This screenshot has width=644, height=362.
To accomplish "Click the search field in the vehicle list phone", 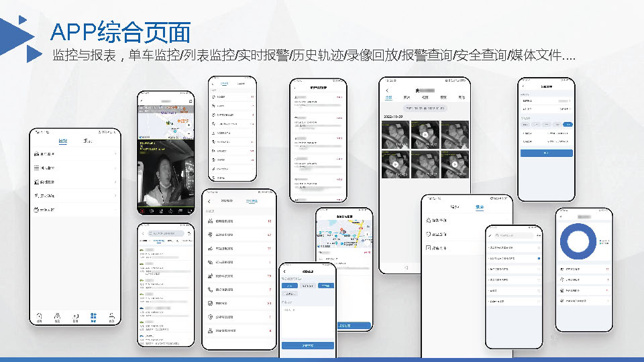I will coord(166,233).
